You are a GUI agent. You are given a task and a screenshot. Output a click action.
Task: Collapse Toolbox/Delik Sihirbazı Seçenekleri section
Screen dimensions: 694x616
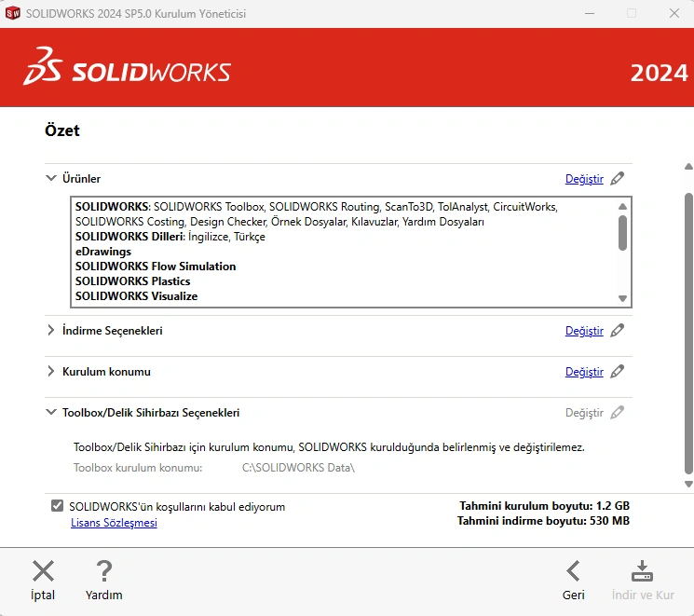point(51,412)
